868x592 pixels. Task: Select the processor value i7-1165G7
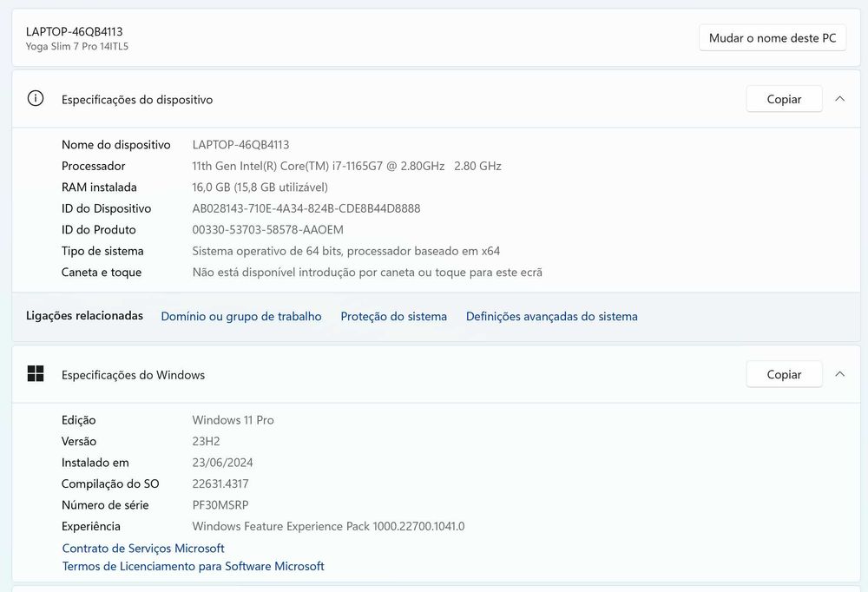[346, 166]
